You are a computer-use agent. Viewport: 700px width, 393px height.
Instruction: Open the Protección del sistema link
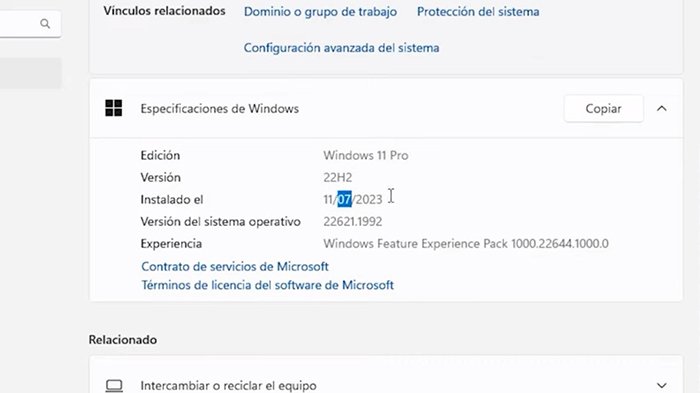[478, 12]
